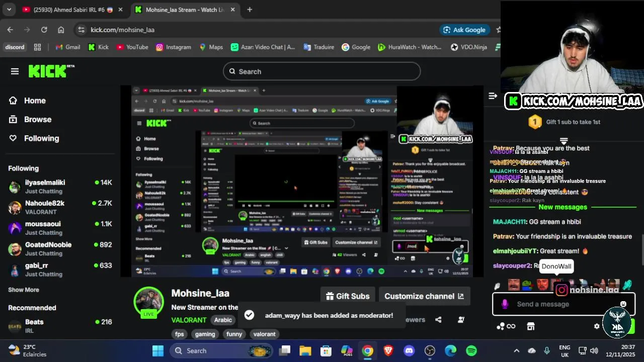Image resolution: width=644 pixels, height=362 pixels.
Task: Click the Gift Subs button
Action: click(x=348, y=296)
